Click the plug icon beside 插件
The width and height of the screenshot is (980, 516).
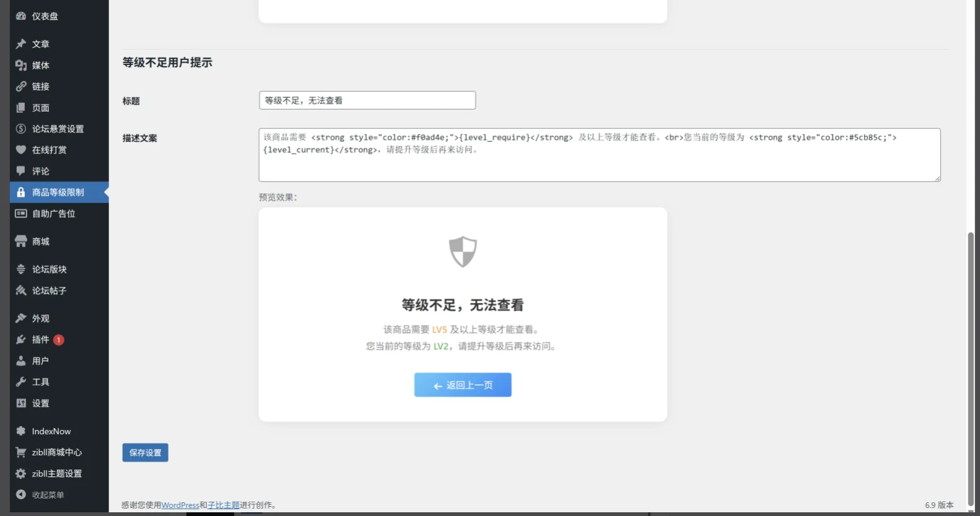click(x=20, y=339)
